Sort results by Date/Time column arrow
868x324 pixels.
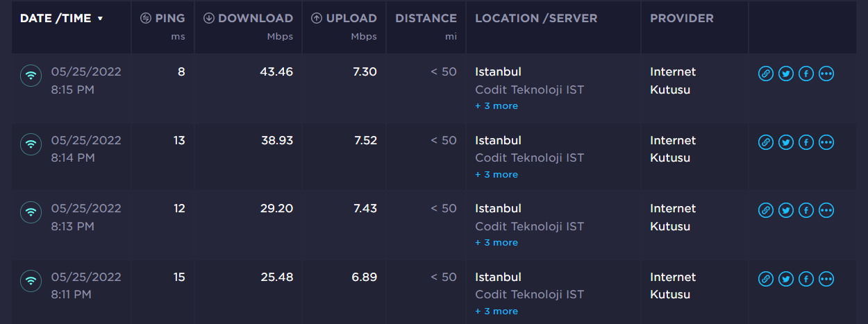(100, 19)
